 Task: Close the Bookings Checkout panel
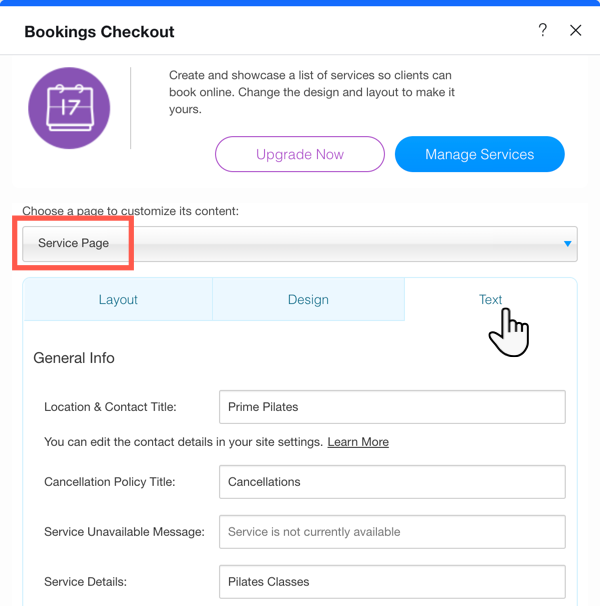tap(576, 30)
